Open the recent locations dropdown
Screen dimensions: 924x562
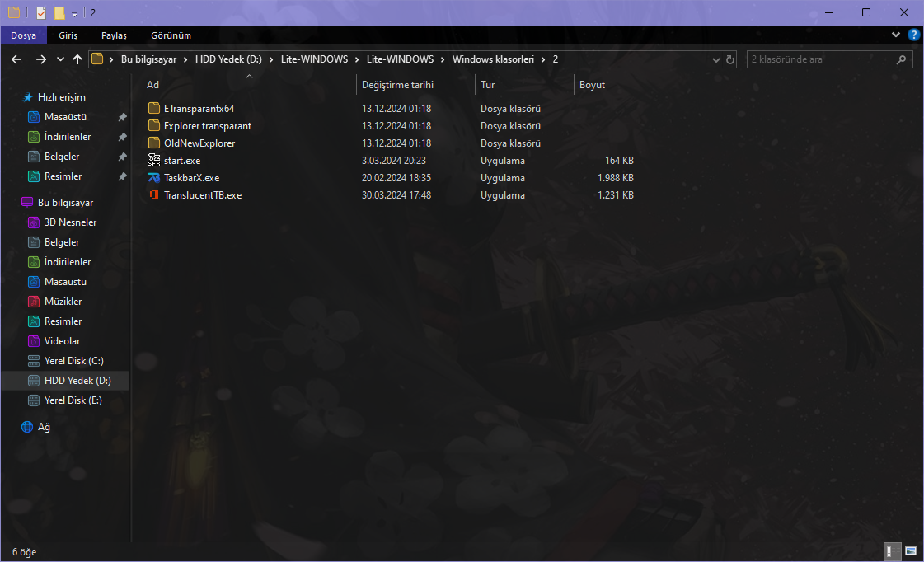[x=60, y=59]
